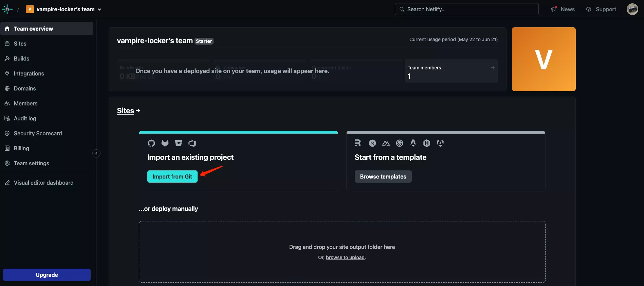Click the Bitbucket bucket icon
Image resolution: width=644 pixels, height=286 pixels.
tap(179, 143)
